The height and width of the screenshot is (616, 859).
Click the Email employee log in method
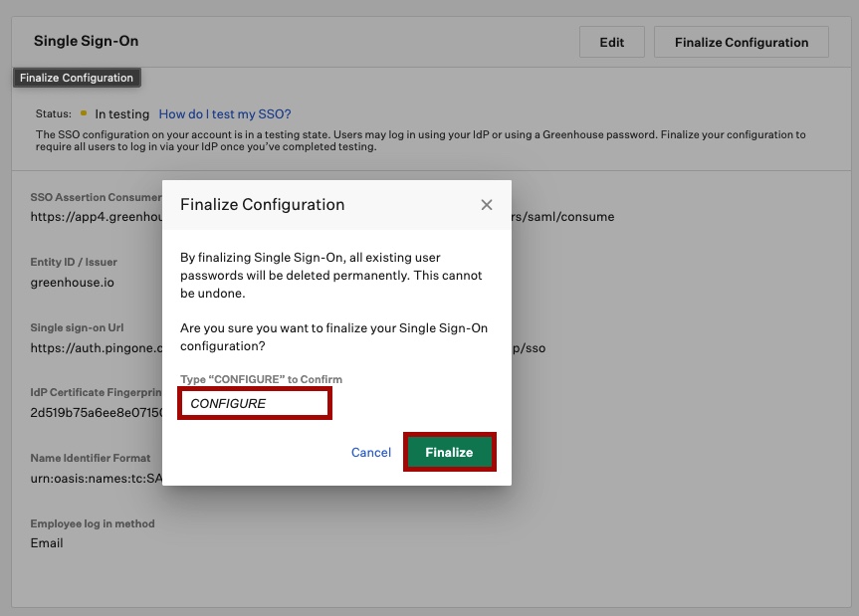click(47, 543)
